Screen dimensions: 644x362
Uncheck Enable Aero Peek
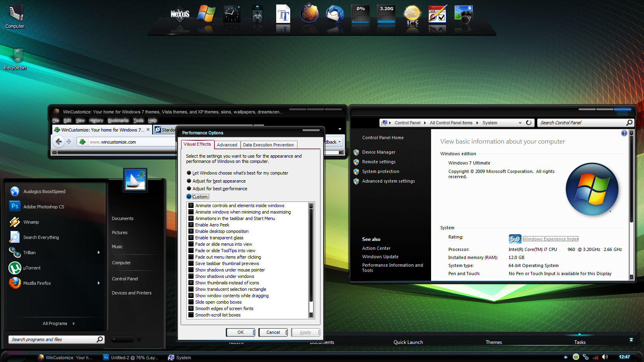[191, 225]
